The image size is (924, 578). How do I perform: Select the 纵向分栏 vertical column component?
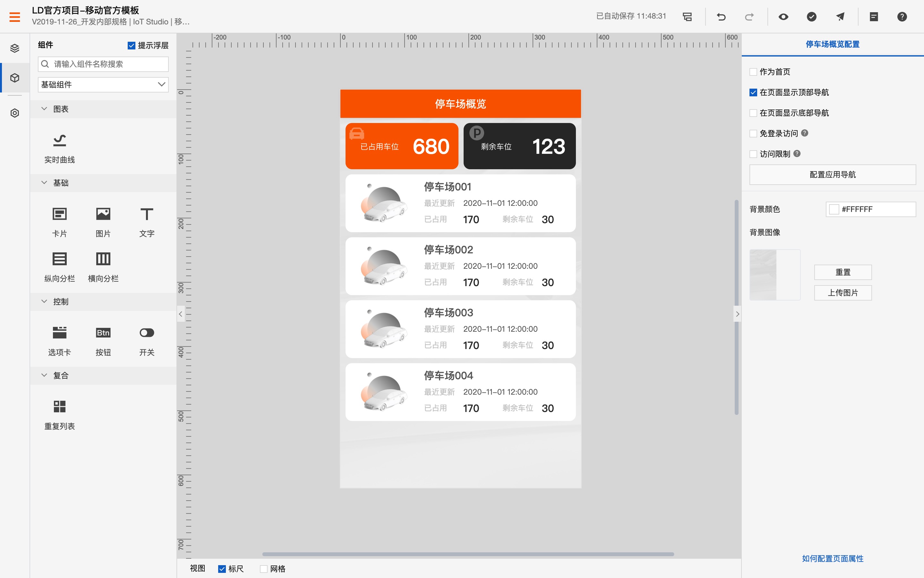click(x=60, y=267)
